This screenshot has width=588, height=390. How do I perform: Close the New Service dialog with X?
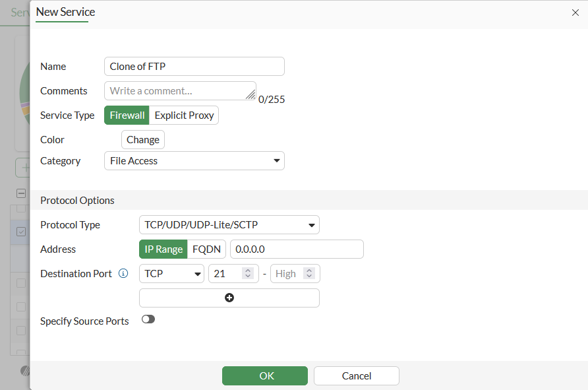pyautogui.click(x=575, y=13)
